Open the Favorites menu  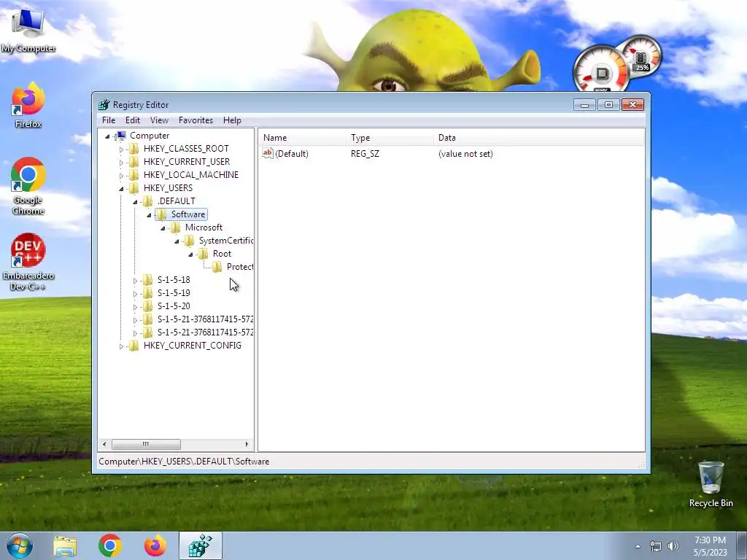coord(196,120)
